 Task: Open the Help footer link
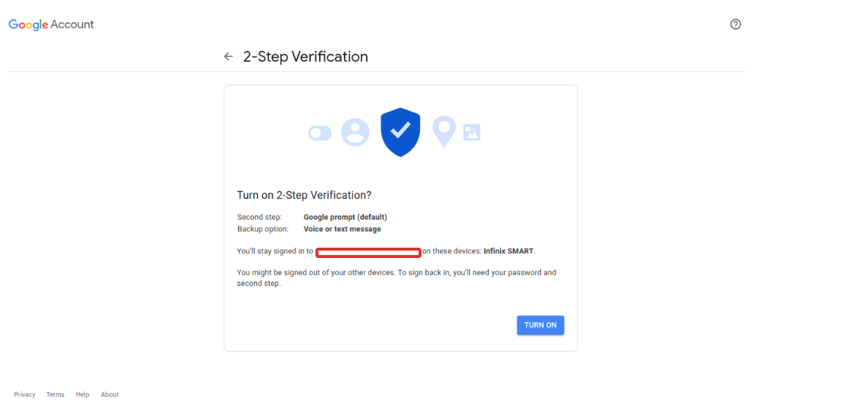click(x=83, y=394)
